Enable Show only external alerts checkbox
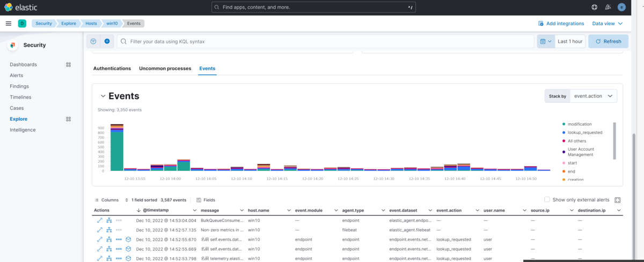Image resolution: width=644 pixels, height=262 pixels. pyautogui.click(x=547, y=199)
